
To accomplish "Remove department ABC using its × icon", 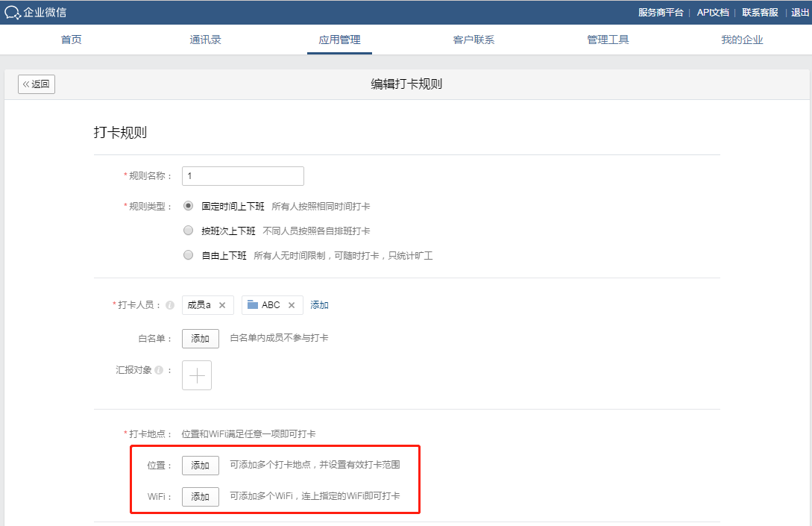I will [x=292, y=305].
